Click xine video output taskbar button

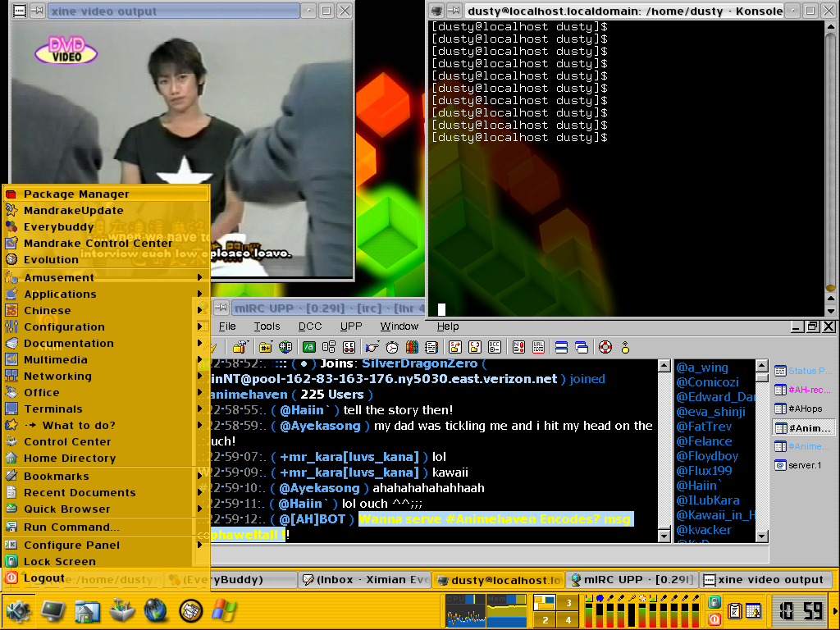pyautogui.click(x=767, y=580)
